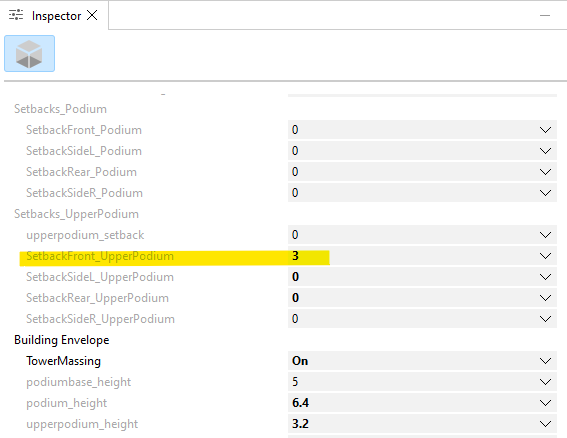
Task: Click the podiumbase_height value field
Action: (x=422, y=382)
